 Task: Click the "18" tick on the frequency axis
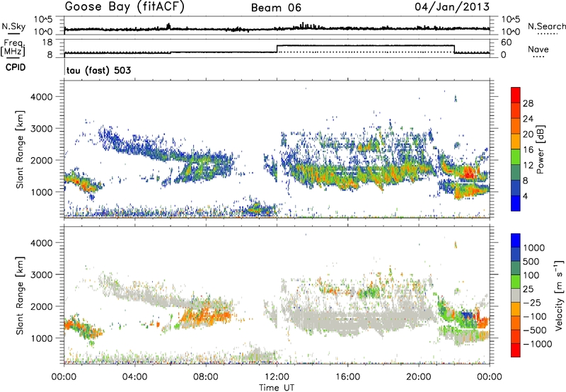47,42
